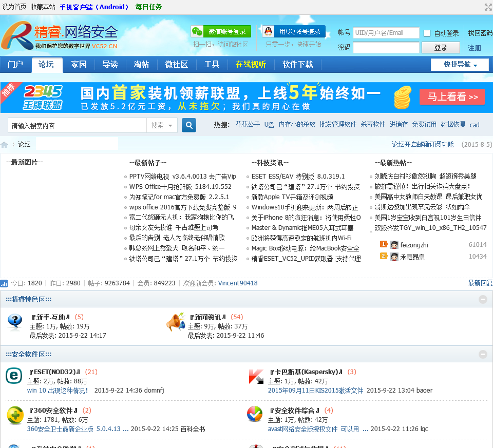This screenshot has height=448, width=493.
Task: Click the fullscreen toggle icon in the top right corner
Action: (488, 7)
